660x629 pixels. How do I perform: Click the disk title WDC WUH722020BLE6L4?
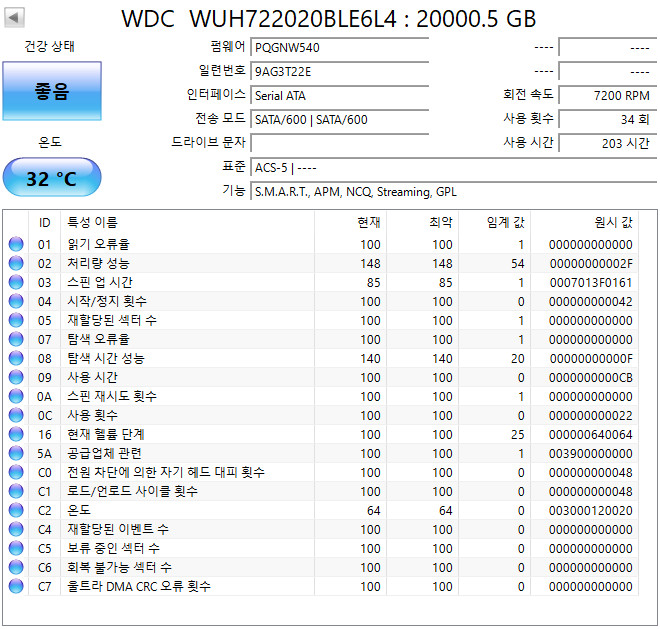click(328, 19)
